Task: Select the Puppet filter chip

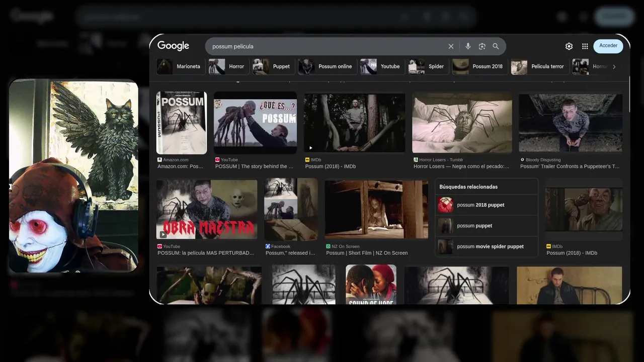Action: tap(273, 66)
